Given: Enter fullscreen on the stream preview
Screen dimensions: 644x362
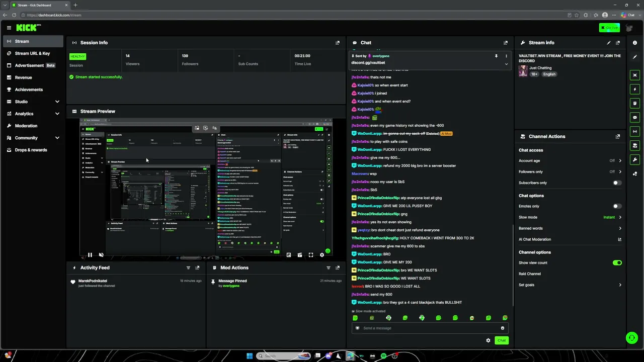Looking at the screenshot, I should point(311,255).
